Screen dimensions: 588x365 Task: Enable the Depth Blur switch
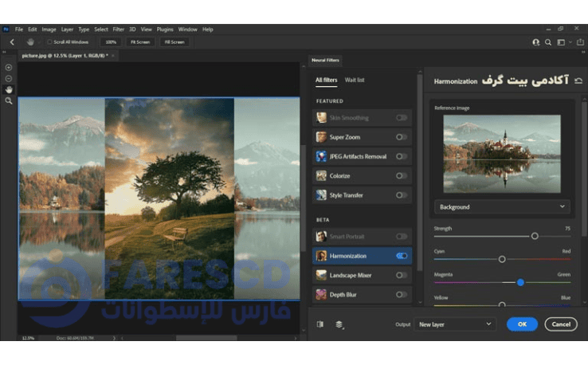402,295
